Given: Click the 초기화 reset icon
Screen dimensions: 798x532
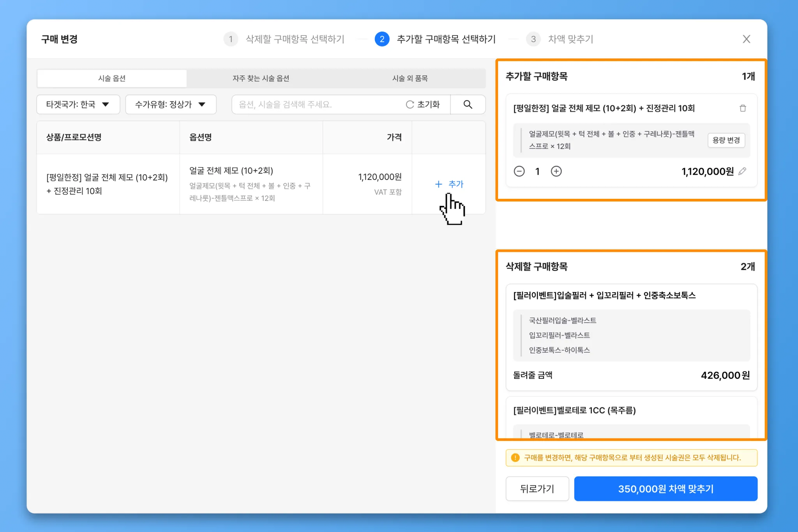Looking at the screenshot, I should tap(410, 104).
